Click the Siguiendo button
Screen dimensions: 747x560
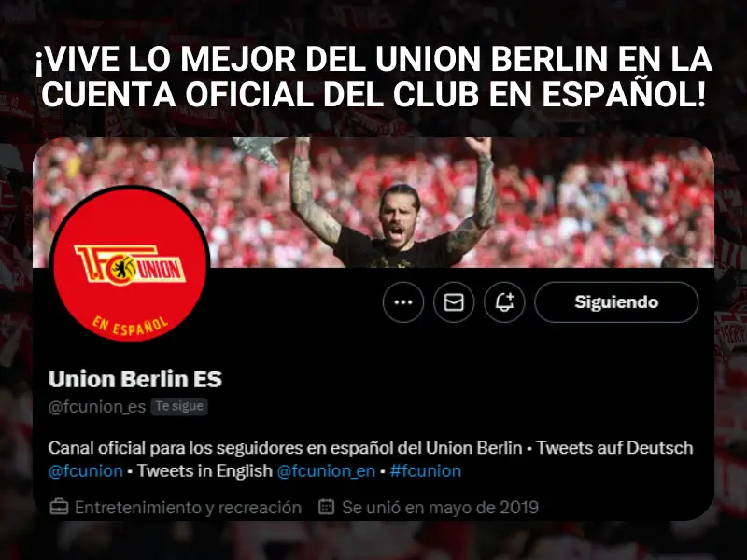pos(616,302)
